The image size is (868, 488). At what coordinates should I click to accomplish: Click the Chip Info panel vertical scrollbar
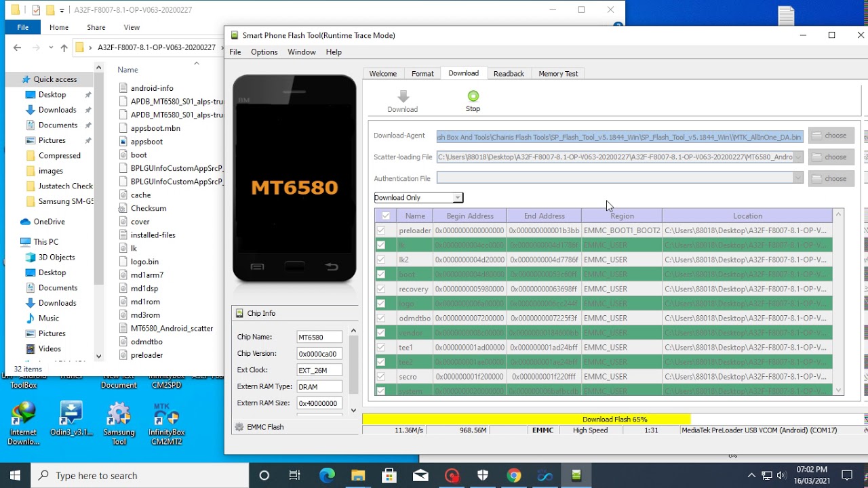(353, 369)
